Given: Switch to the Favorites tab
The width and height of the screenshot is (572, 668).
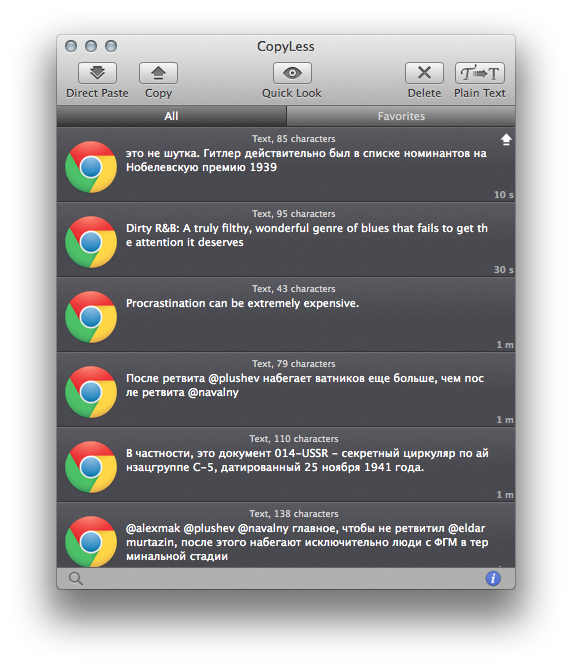Looking at the screenshot, I should click(401, 116).
